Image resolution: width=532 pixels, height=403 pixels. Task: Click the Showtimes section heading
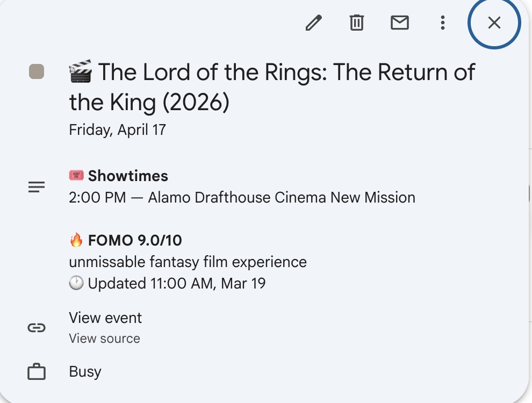click(129, 175)
